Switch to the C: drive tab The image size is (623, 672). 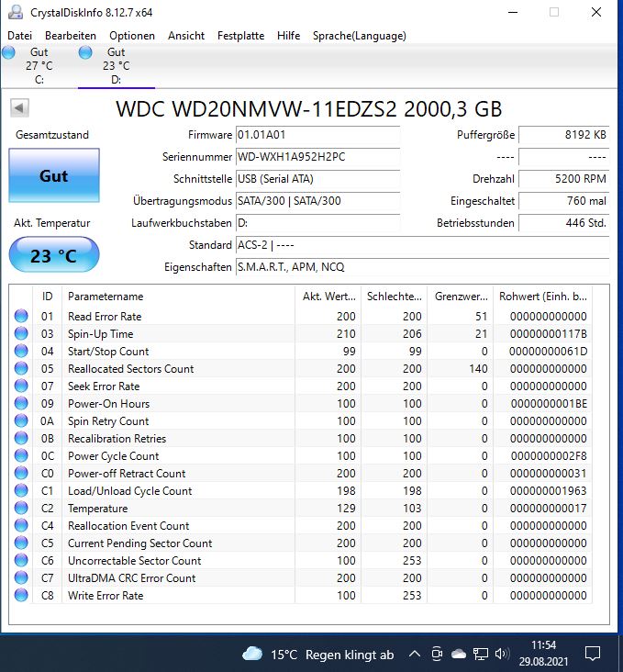point(39,65)
